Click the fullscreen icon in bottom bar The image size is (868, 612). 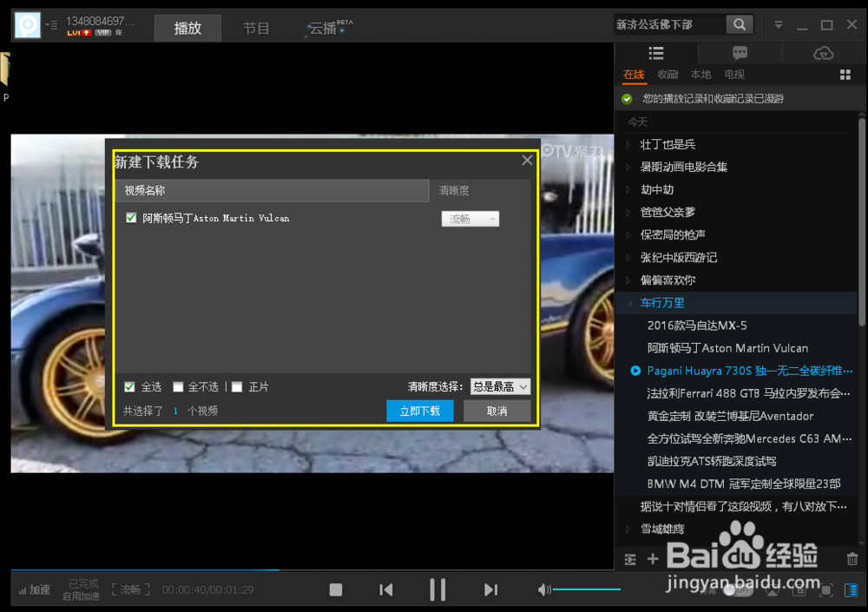click(x=826, y=590)
